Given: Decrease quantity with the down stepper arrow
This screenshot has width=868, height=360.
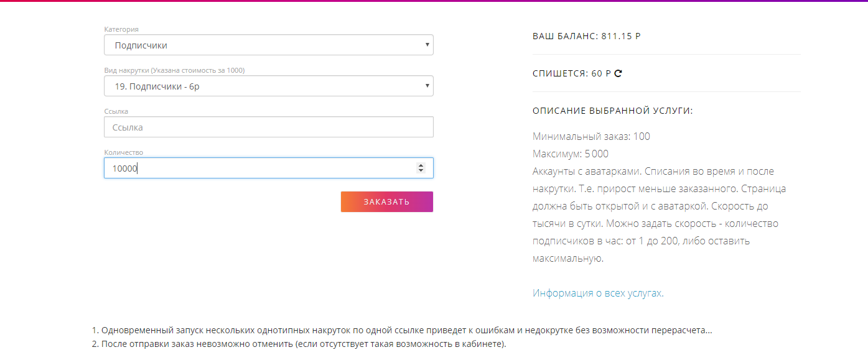Looking at the screenshot, I should [x=421, y=170].
